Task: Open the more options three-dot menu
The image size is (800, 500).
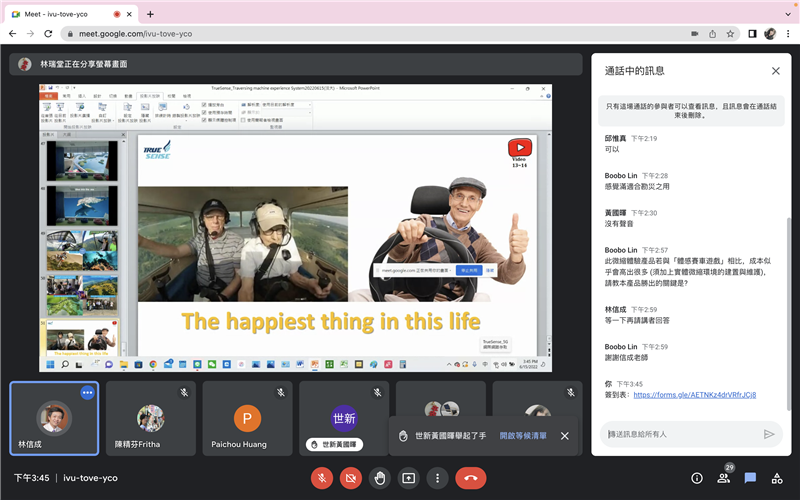Action: pyautogui.click(x=437, y=478)
